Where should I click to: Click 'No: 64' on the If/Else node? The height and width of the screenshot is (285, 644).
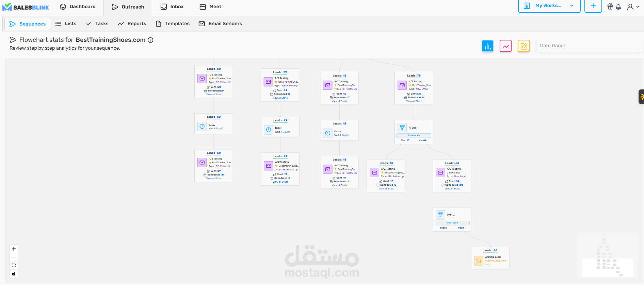pos(422,140)
